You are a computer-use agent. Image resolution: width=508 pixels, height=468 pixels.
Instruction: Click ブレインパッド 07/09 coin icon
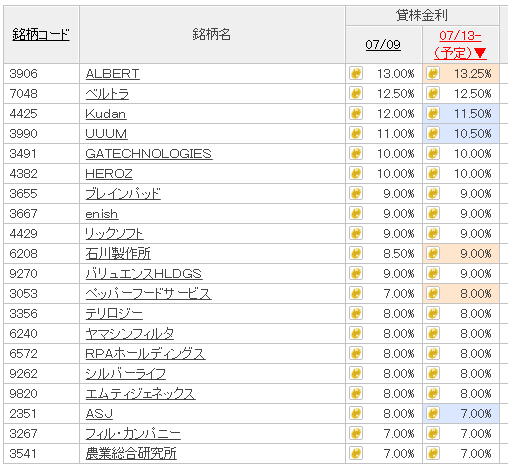(356, 193)
